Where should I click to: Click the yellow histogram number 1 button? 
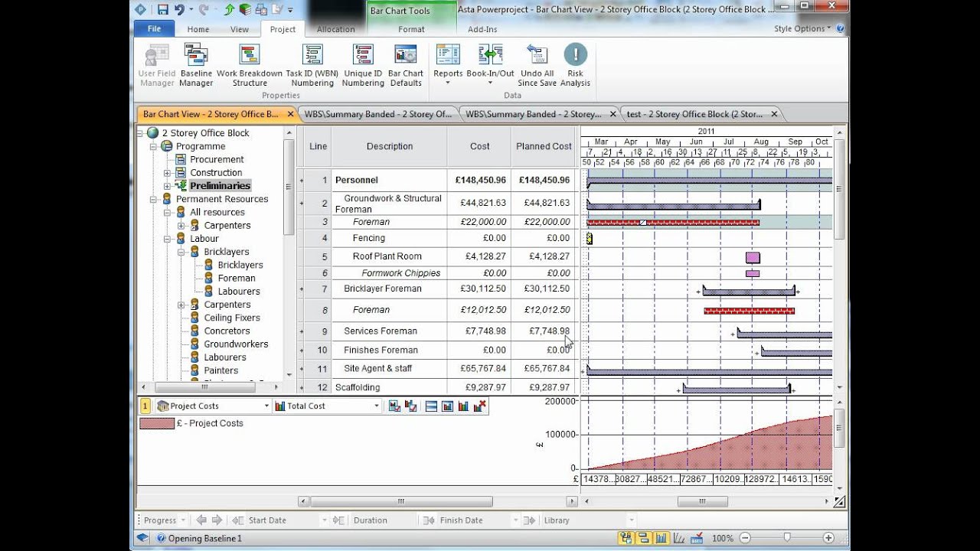coord(145,406)
